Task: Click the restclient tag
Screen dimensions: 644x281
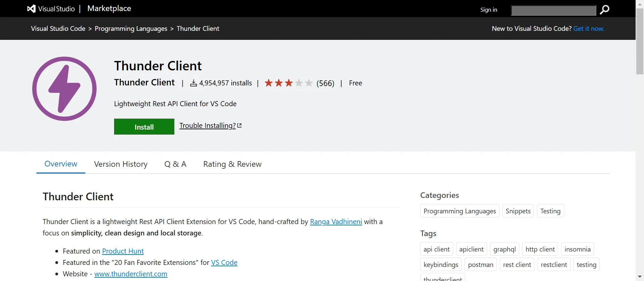Action: point(554,265)
